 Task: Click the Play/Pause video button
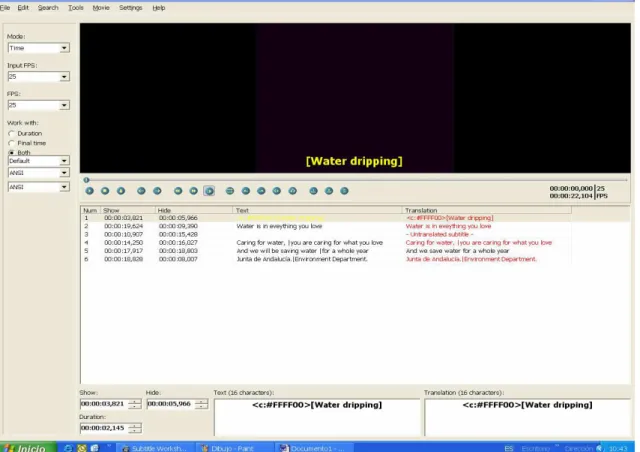(89, 191)
